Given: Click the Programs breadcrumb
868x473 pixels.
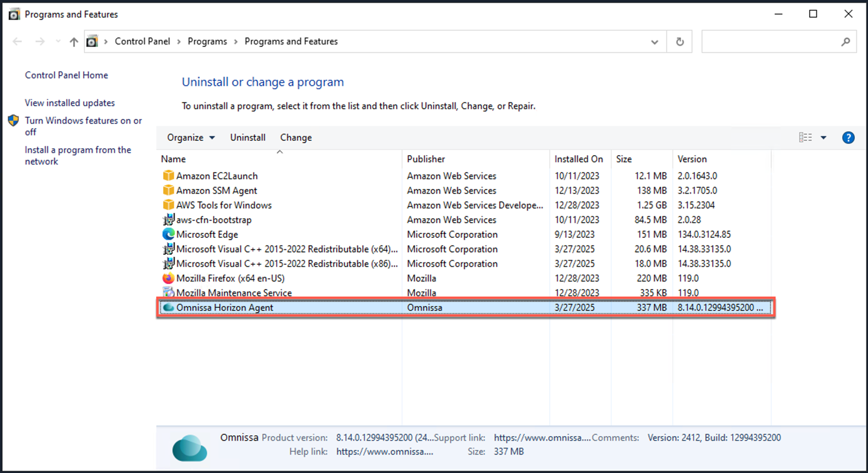Looking at the screenshot, I should point(207,41).
